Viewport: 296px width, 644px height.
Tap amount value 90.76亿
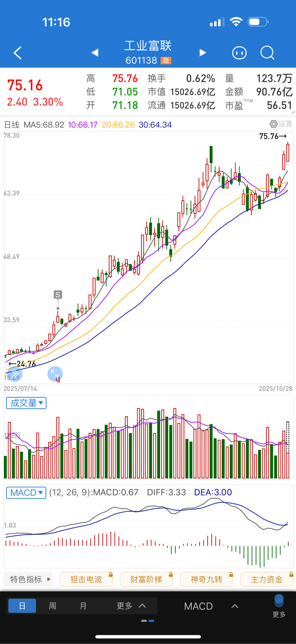(274, 92)
